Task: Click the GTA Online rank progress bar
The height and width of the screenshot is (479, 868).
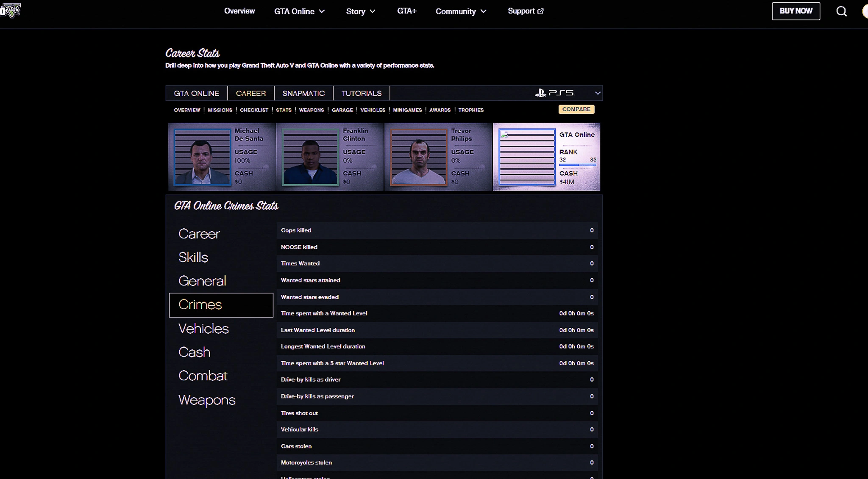Action: (x=577, y=165)
